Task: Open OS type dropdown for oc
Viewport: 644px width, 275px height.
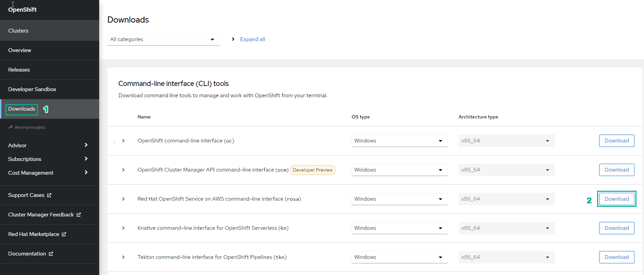Action: [399, 141]
